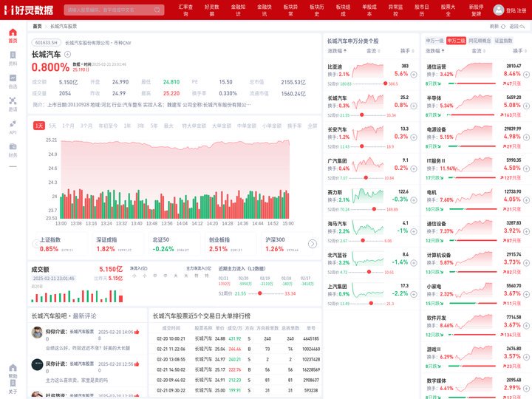Click the plus icon in 比亚迪 row
The width and height of the screenshot is (532, 399).
pyautogui.click(x=414, y=75)
